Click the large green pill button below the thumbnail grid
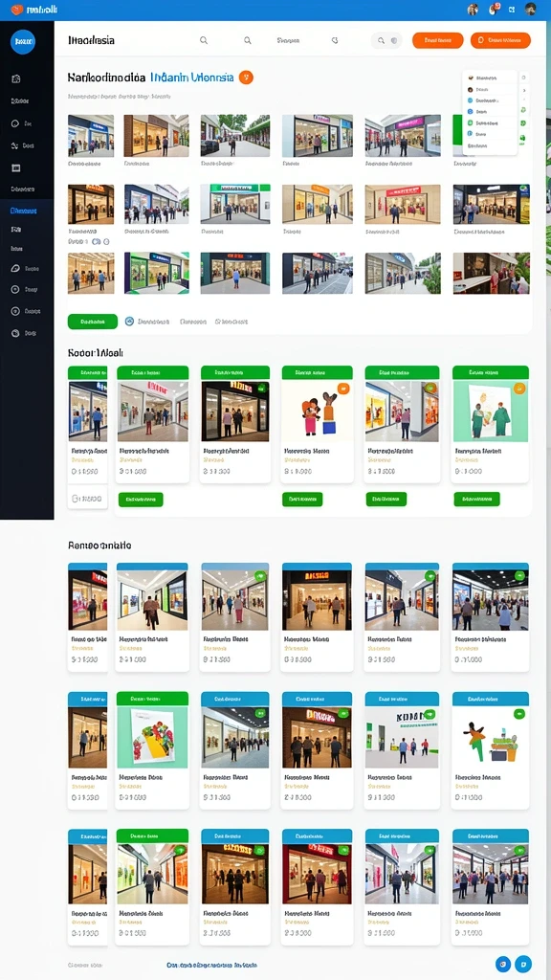Image resolution: width=551 pixels, height=980 pixels. [x=93, y=322]
